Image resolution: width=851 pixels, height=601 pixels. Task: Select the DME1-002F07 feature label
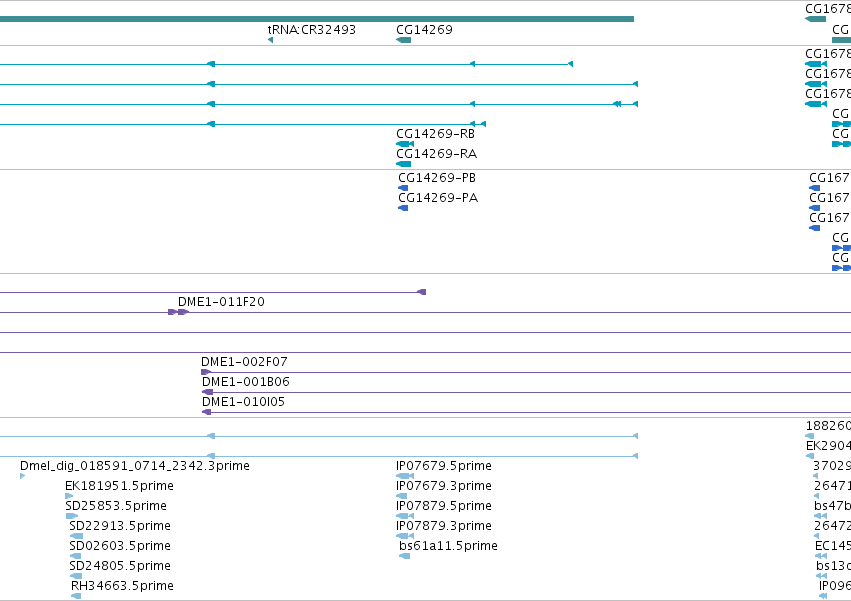(244, 362)
